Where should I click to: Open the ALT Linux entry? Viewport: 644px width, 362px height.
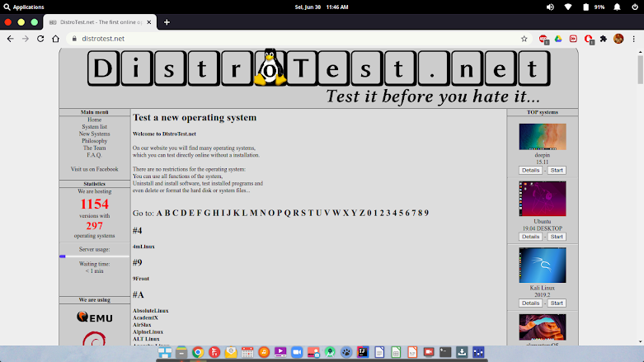pos(146,339)
